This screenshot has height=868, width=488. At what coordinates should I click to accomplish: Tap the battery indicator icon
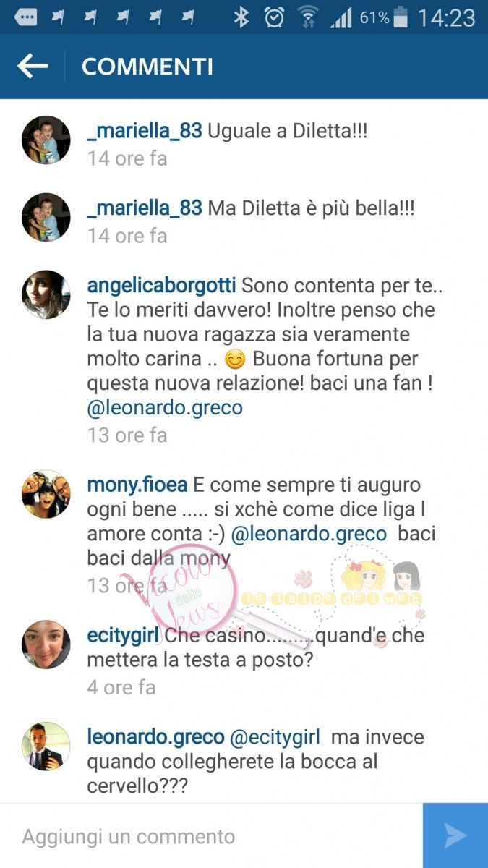[403, 17]
